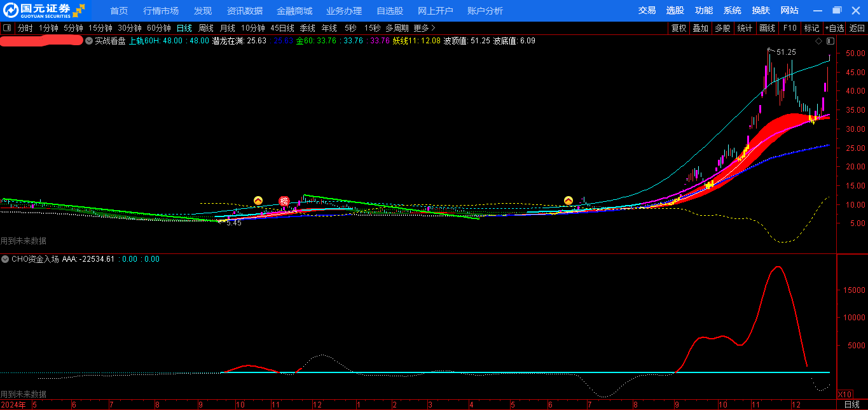Click the first orange up-arrow signal marker

(x=258, y=201)
